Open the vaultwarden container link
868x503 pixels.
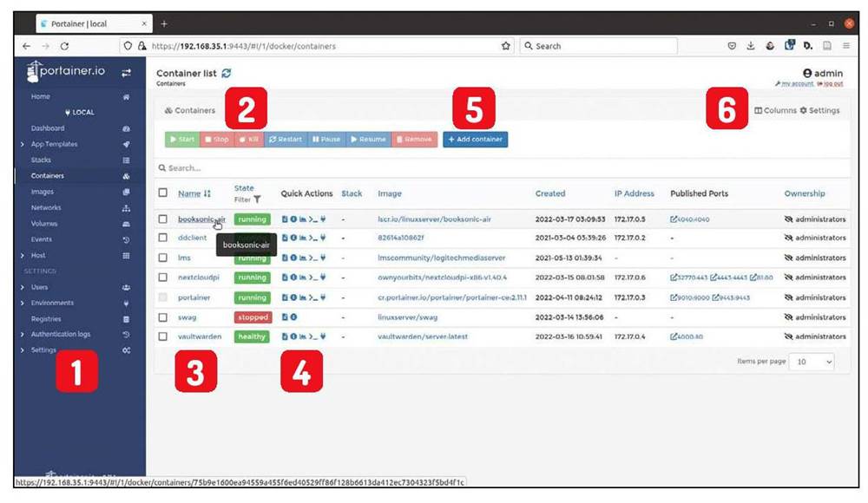pyautogui.click(x=200, y=336)
